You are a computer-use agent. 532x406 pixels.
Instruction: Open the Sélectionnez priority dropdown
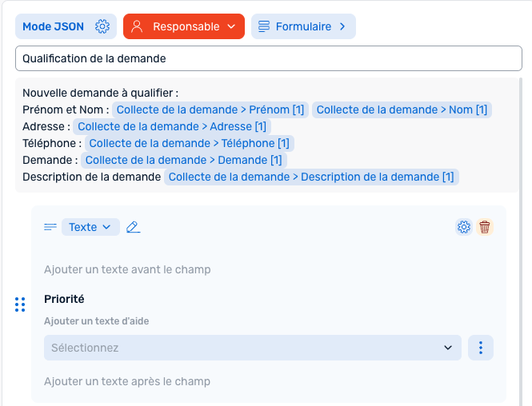pyautogui.click(x=253, y=348)
